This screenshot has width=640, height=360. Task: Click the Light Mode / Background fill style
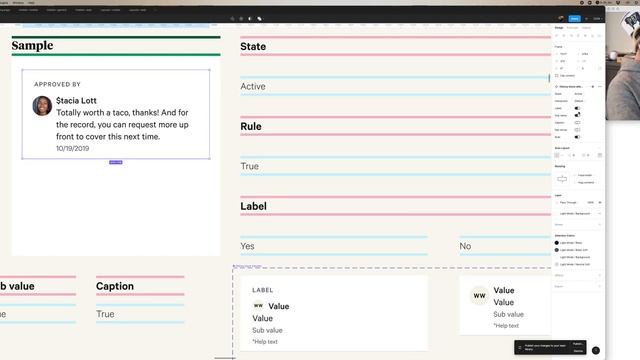click(x=575, y=213)
